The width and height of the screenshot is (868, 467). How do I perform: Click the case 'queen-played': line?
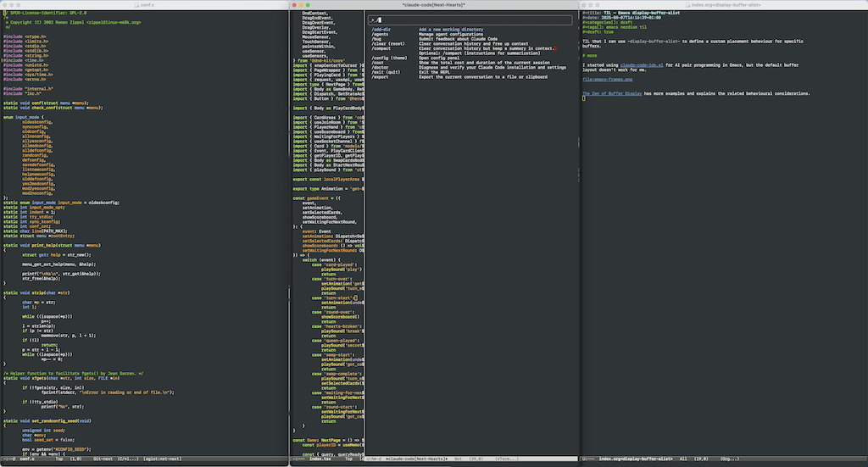(336, 340)
